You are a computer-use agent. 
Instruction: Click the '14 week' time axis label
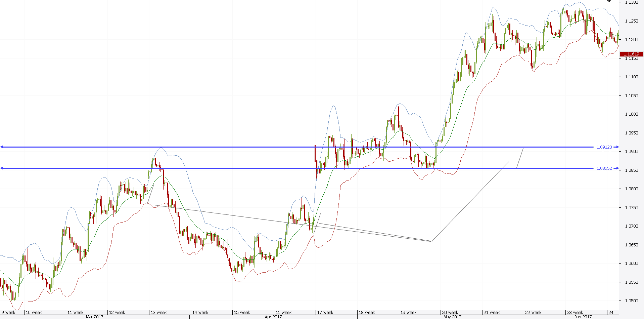(x=200, y=313)
